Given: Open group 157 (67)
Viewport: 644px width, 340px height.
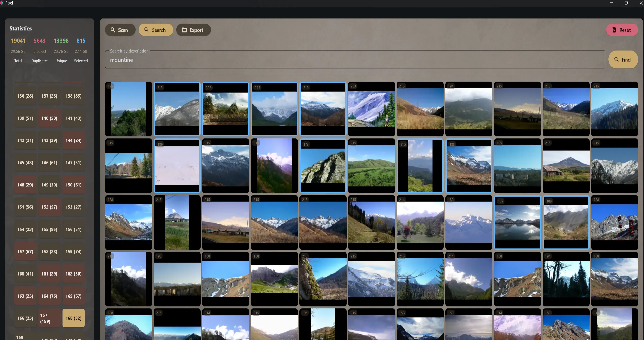Looking at the screenshot, I should click(x=25, y=251).
